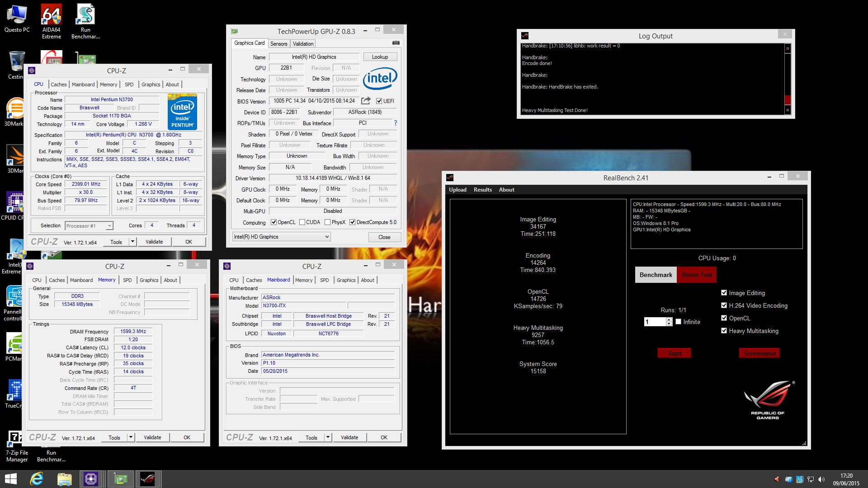868x488 pixels.
Task: Click the Tools button in CPU-Z Mainboard window
Action: 311,437
